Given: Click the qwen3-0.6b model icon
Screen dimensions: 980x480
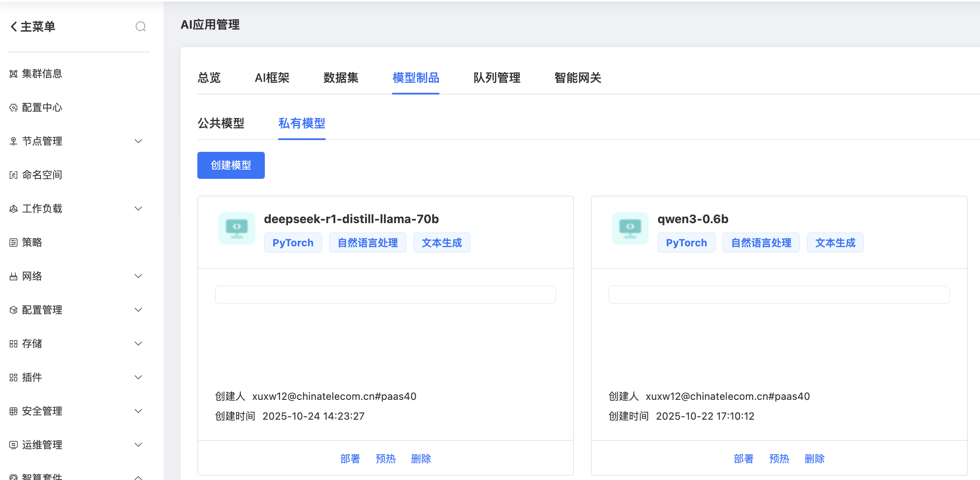Looking at the screenshot, I should (630, 228).
